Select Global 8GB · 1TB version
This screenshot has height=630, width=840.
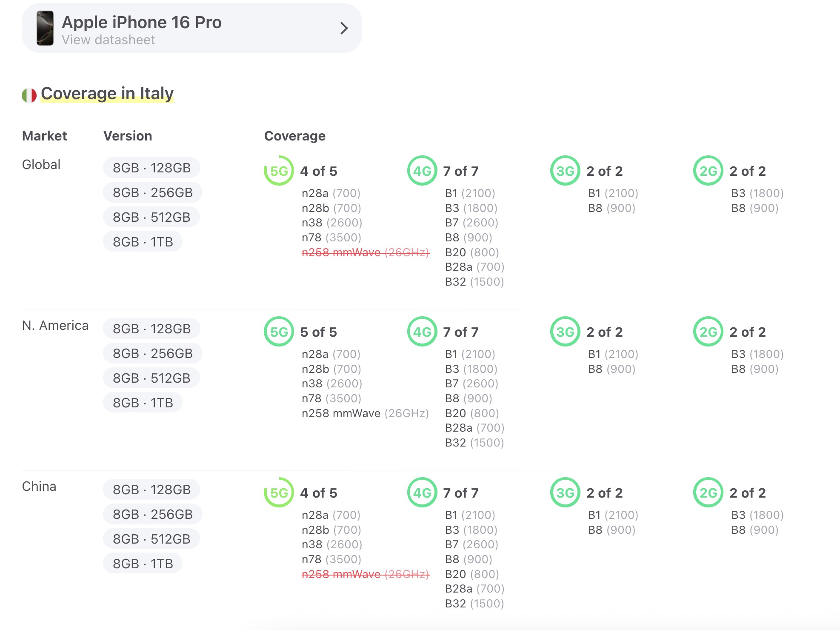tap(143, 242)
